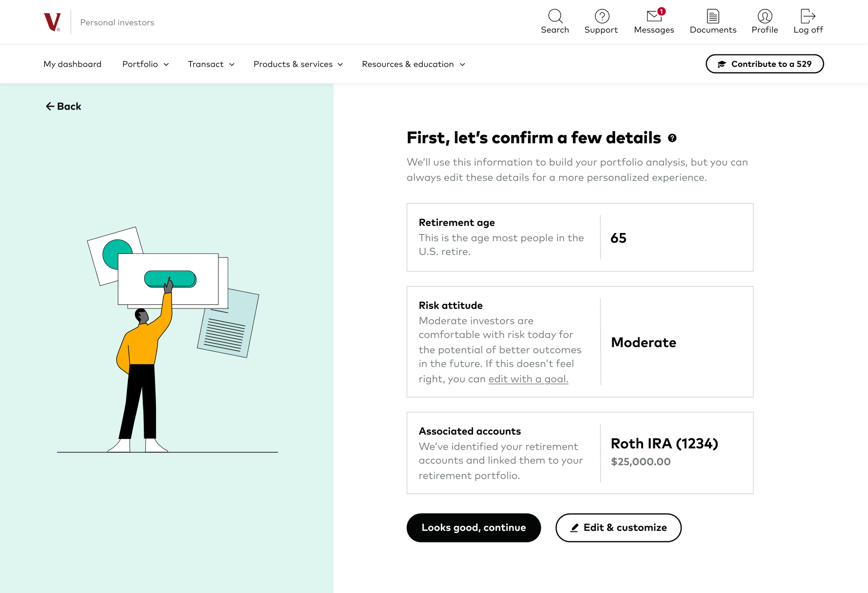Screen dimensions: 868x593
Task: Click the Retirement age value 65
Action: pos(618,238)
